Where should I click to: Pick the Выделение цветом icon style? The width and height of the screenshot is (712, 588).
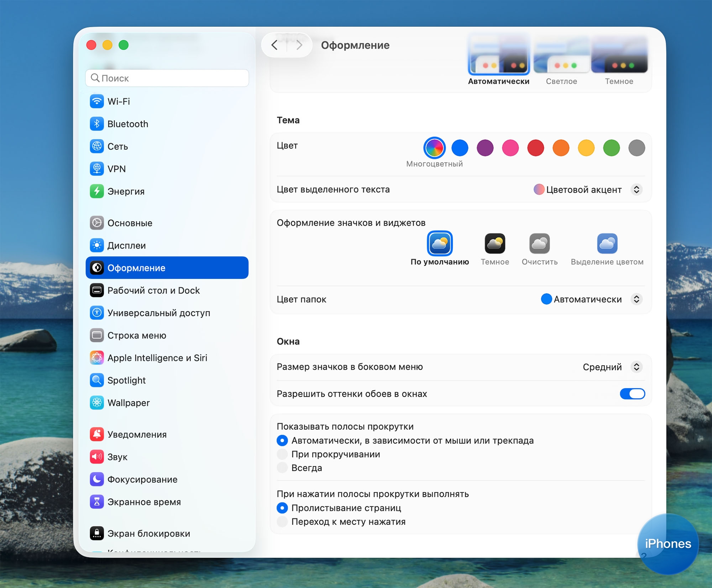(607, 244)
